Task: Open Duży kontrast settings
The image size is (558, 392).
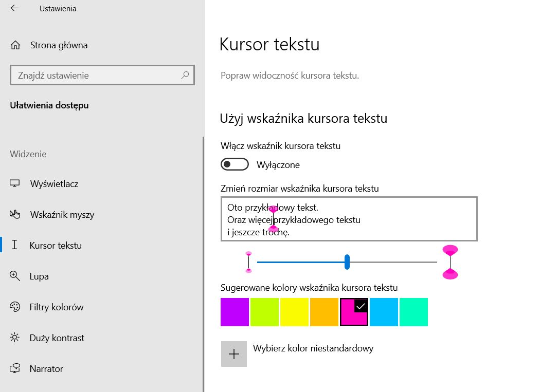Action: tap(57, 338)
